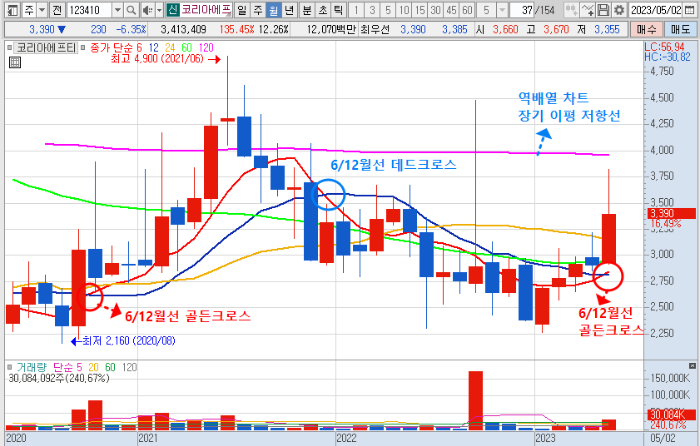Click the 05/02 date label on time axis
Image resolution: width=700 pixels, height=446 pixels.
663,438
